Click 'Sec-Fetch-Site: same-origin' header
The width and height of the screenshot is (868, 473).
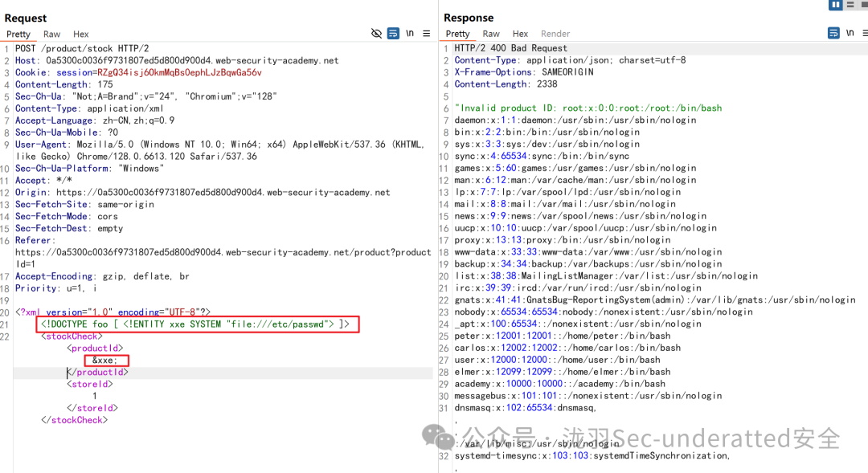coord(84,205)
